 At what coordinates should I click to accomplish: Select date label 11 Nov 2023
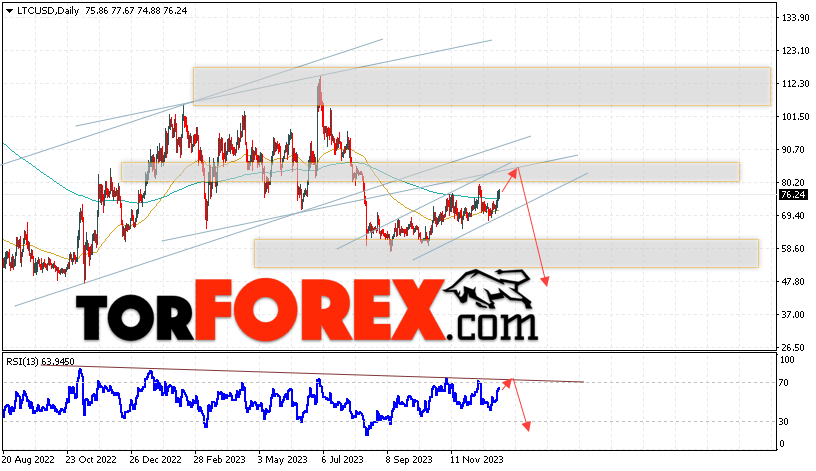point(477,460)
